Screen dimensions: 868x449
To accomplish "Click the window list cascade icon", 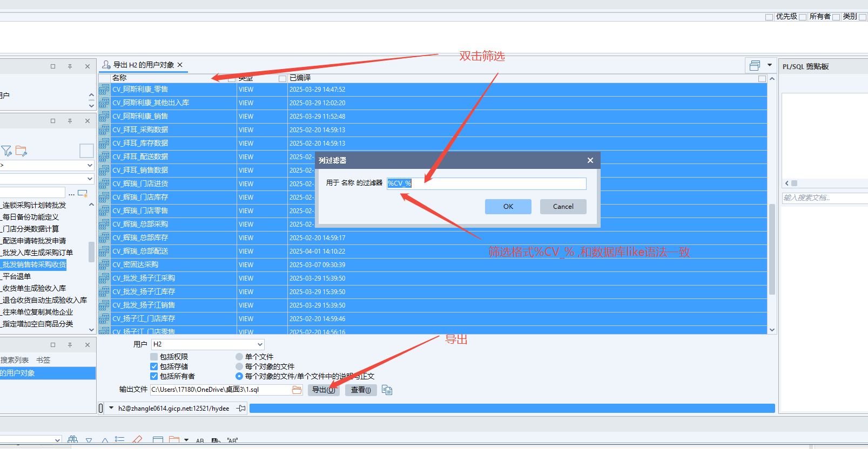I will point(755,65).
